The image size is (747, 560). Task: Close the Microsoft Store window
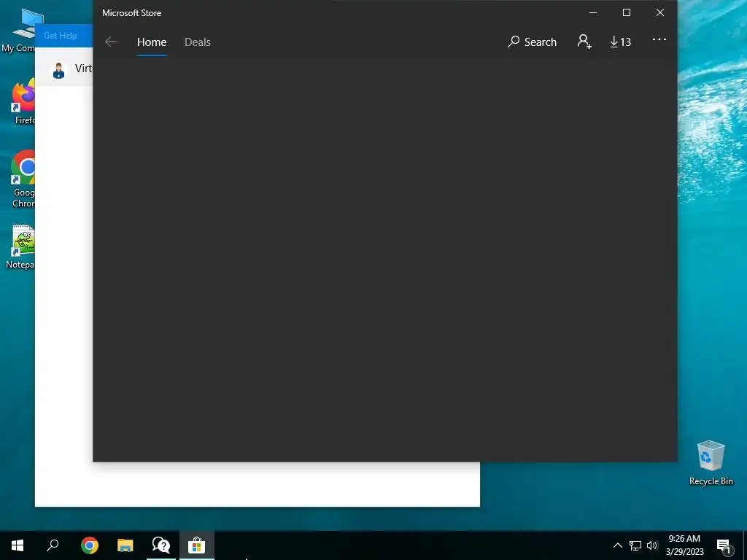659,13
